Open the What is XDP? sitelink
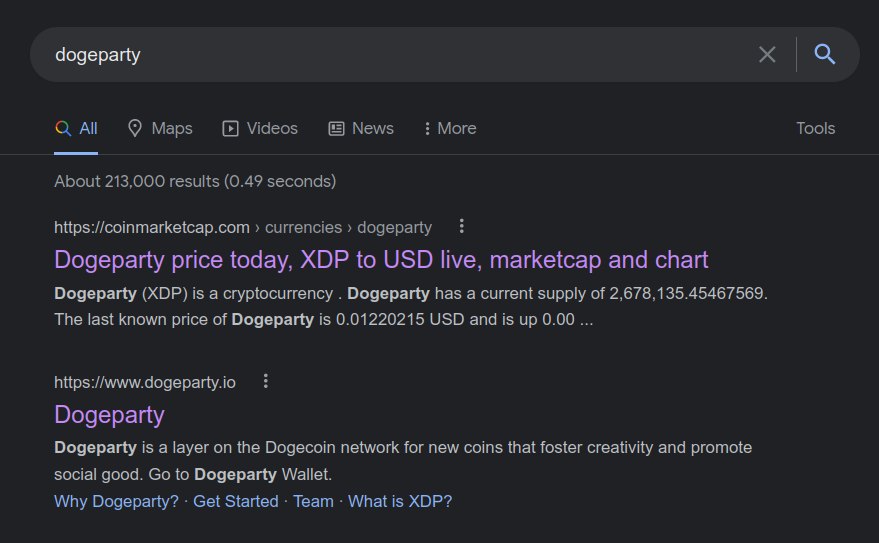This screenshot has height=543, width=879. 400,501
